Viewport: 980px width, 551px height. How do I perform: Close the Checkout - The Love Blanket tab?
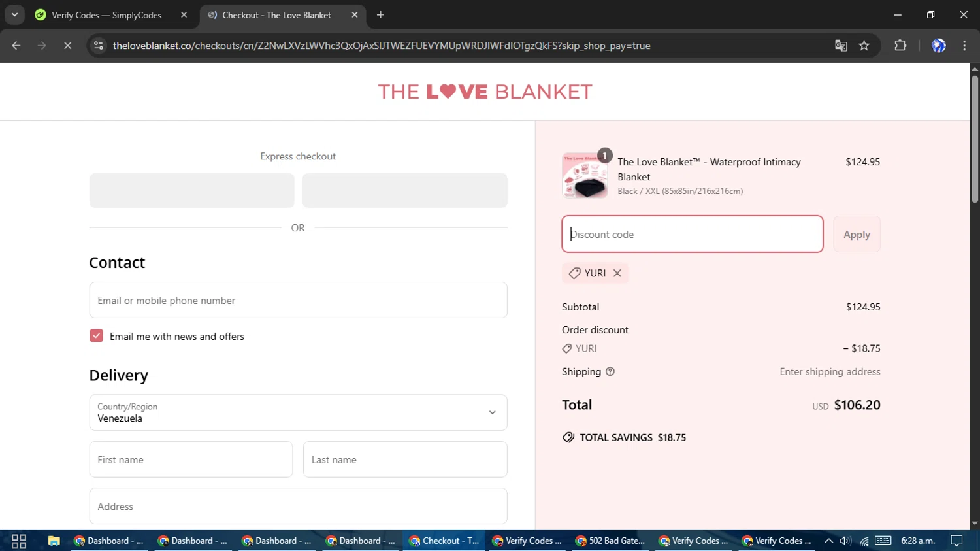355,15
